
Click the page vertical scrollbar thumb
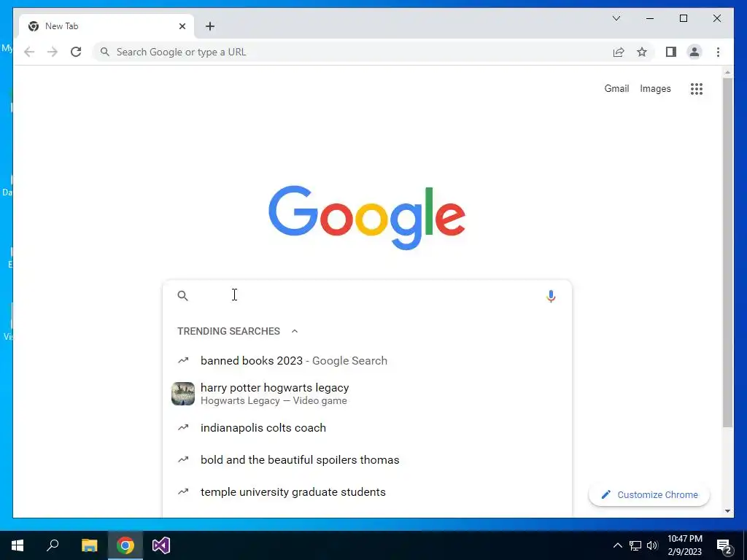[x=727, y=252]
